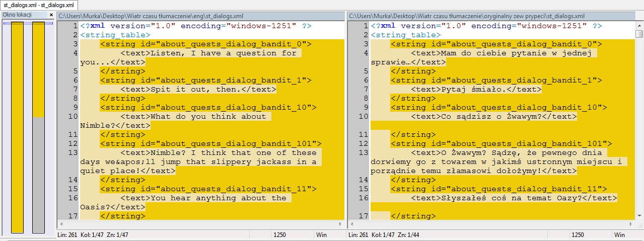
Task: Click the Win line-ending indicator for the Polish pane
Action: [x=619, y=235]
